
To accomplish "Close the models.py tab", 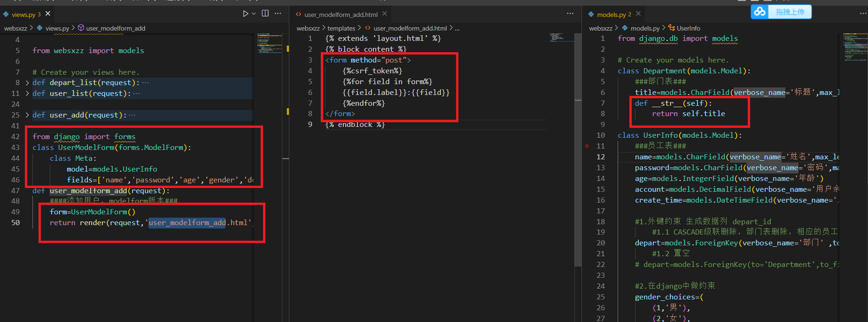I will pos(638,14).
